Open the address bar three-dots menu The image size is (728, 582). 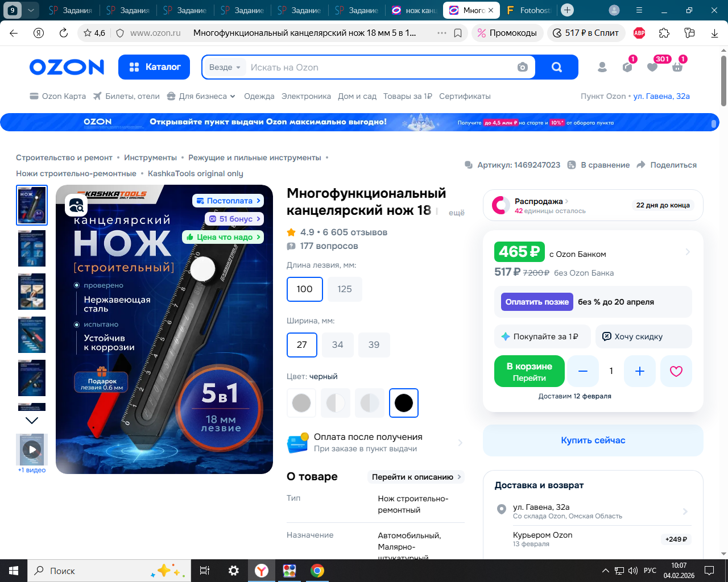click(x=442, y=33)
